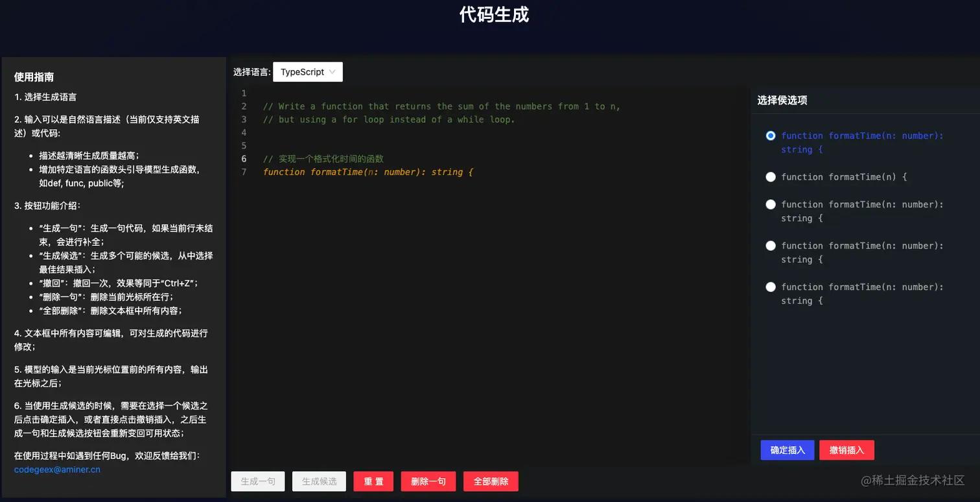Select the radio for function formatTime(n) {
Viewport: 980px width, 502px height.
click(x=771, y=176)
